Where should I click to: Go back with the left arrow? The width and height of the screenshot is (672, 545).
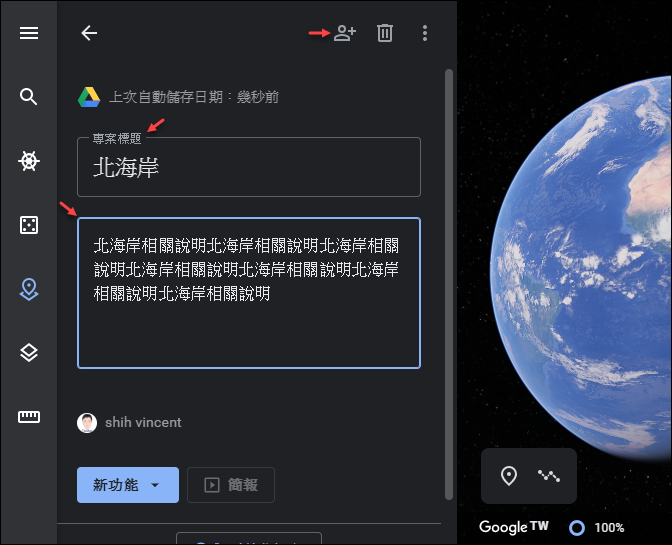(89, 33)
